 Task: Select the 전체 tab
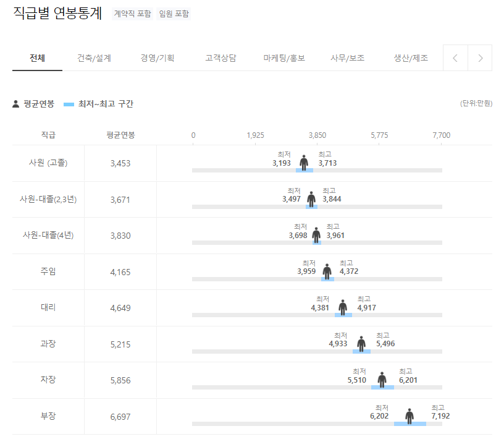(37, 58)
